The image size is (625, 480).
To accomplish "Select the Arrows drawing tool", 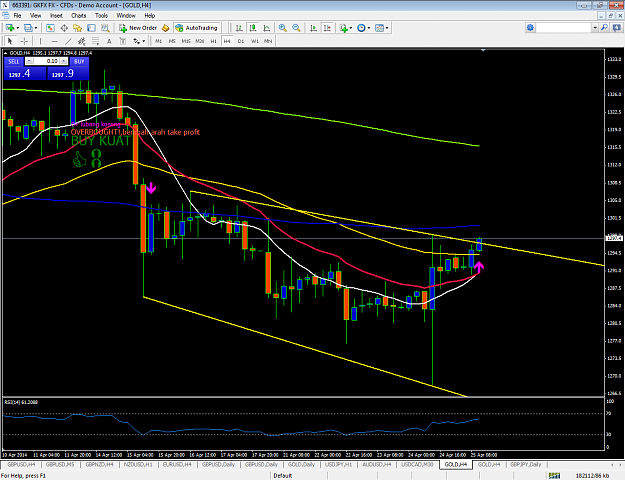I will pos(136,41).
